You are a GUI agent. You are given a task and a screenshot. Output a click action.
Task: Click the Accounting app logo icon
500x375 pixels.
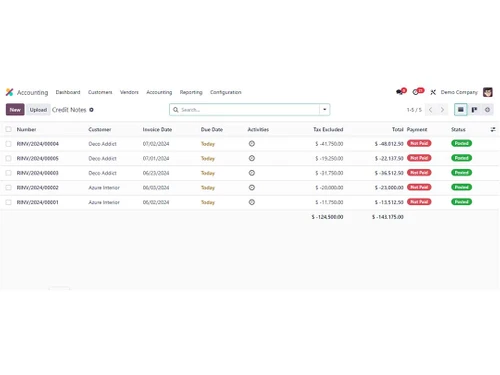[9, 92]
